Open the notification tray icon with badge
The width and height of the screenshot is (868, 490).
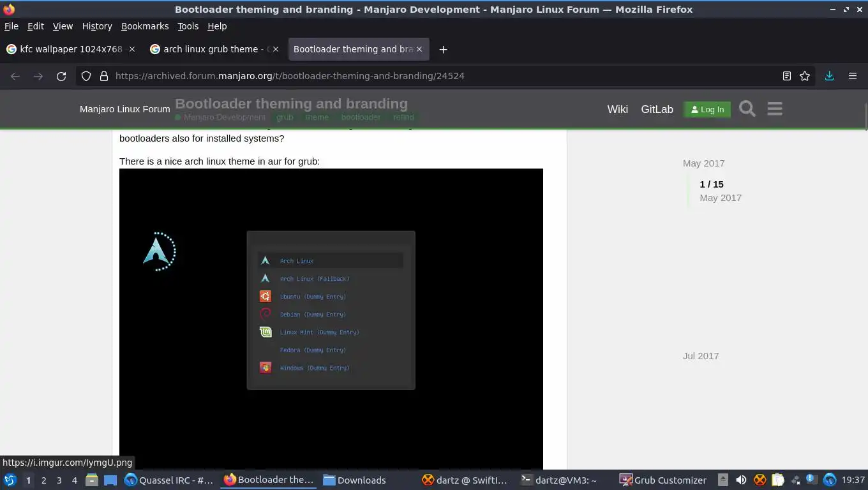pyautogui.click(x=811, y=480)
